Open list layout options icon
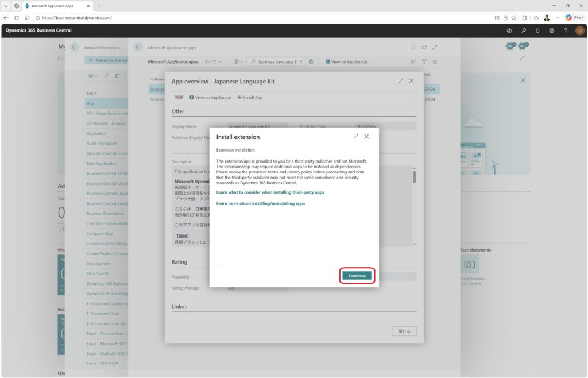The height and width of the screenshot is (378, 588). [x=435, y=62]
